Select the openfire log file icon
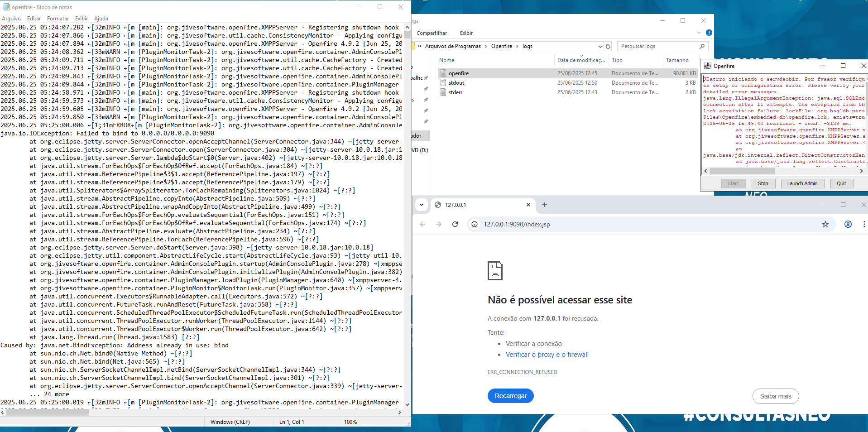Viewport: 868px width, 432px height. [x=444, y=73]
